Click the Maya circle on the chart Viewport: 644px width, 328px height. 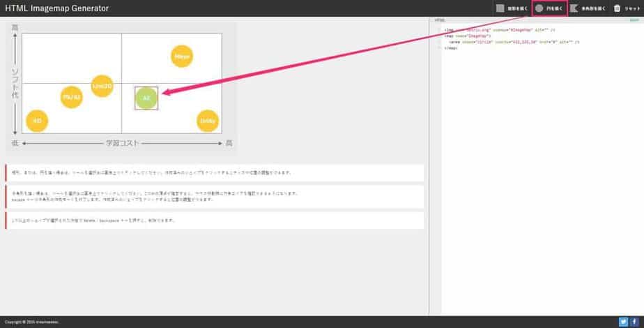[182, 56]
